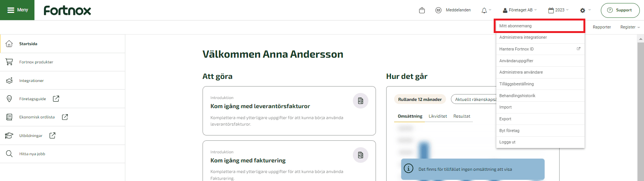Open Hantera Fortnox ID

pos(540,49)
